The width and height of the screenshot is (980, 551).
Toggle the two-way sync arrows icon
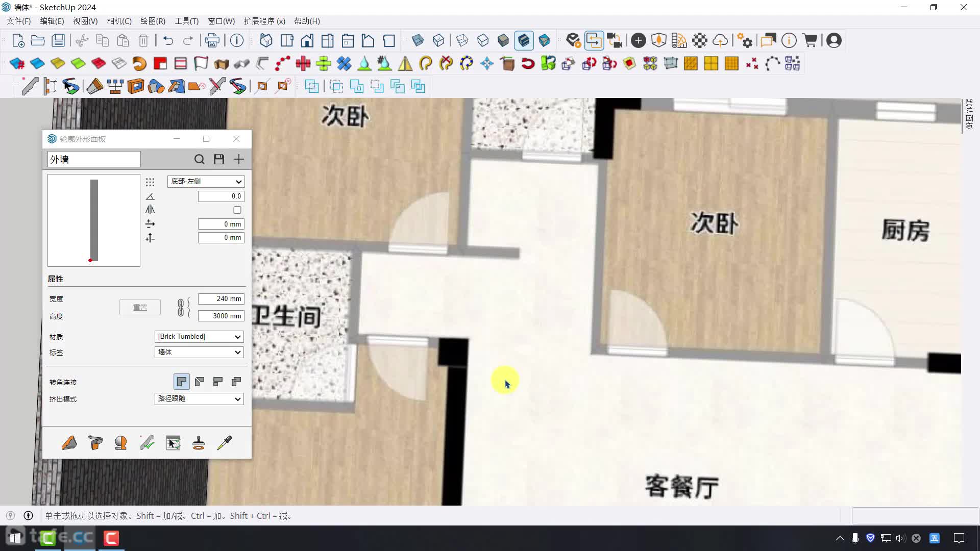594,40
